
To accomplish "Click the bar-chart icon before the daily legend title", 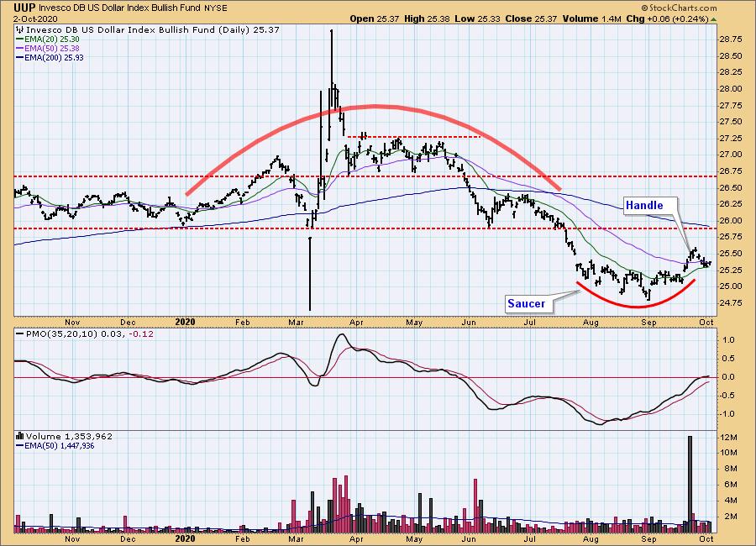I will click(20, 29).
